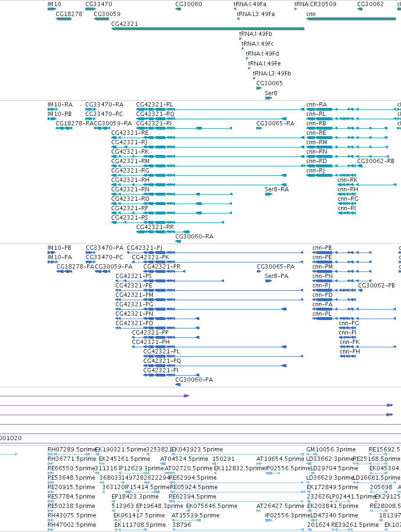Viewport: 401px width, 532px height.
Task: Click the cnn-RK transcript label
Action: [x=347, y=180]
